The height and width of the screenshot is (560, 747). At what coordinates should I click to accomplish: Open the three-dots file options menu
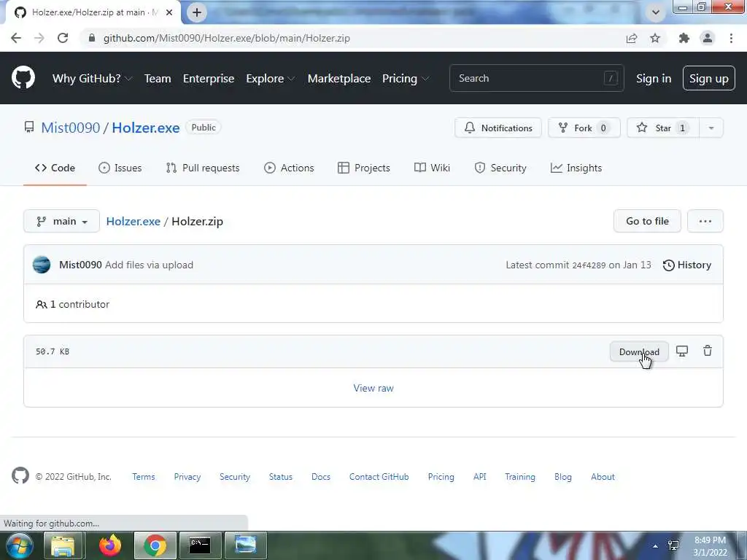[705, 221]
